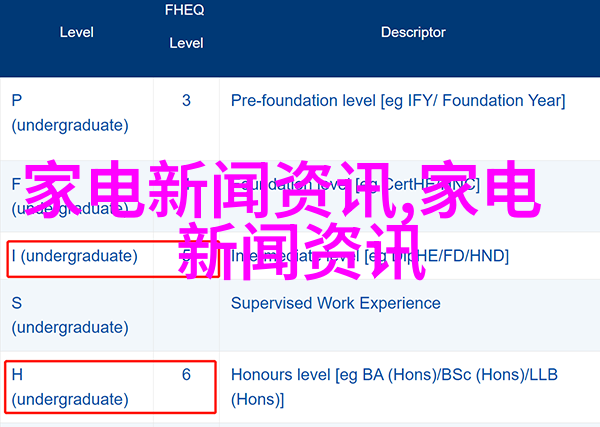Click the Level column header

[x=77, y=33]
